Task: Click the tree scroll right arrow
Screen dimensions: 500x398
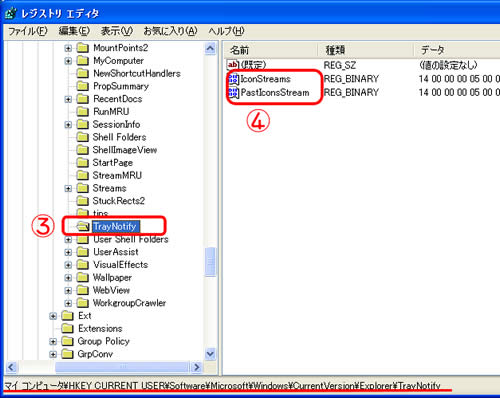Action: coord(197,367)
